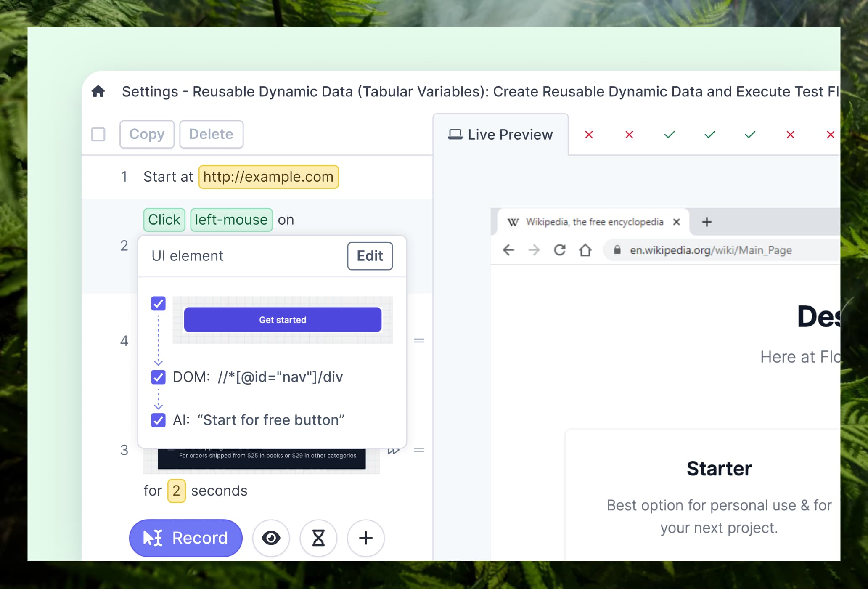Viewport: 868px width, 589px height.
Task: Tick the select-all steps checkbox beside Copy
Action: pyautogui.click(x=98, y=135)
